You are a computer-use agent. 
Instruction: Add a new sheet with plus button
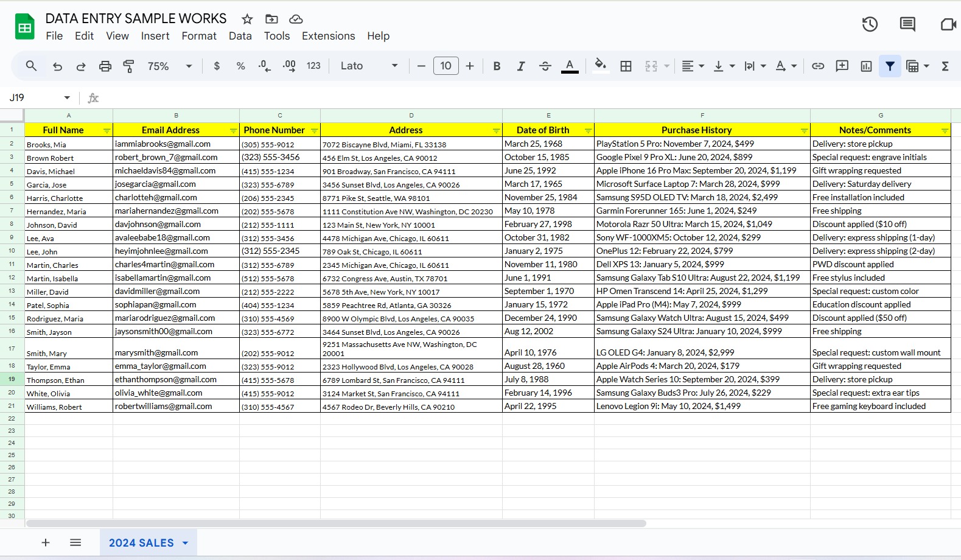coord(46,542)
